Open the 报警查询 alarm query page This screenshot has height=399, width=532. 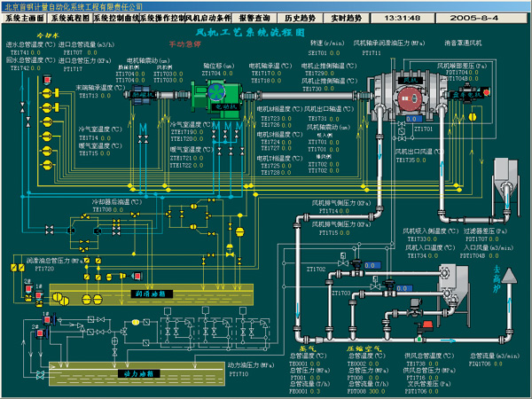tap(258, 18)
